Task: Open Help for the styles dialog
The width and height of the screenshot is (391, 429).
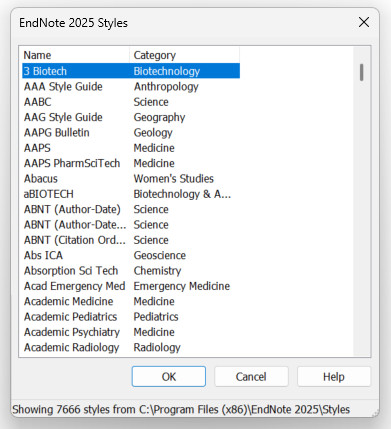Action: click(334, 377)
